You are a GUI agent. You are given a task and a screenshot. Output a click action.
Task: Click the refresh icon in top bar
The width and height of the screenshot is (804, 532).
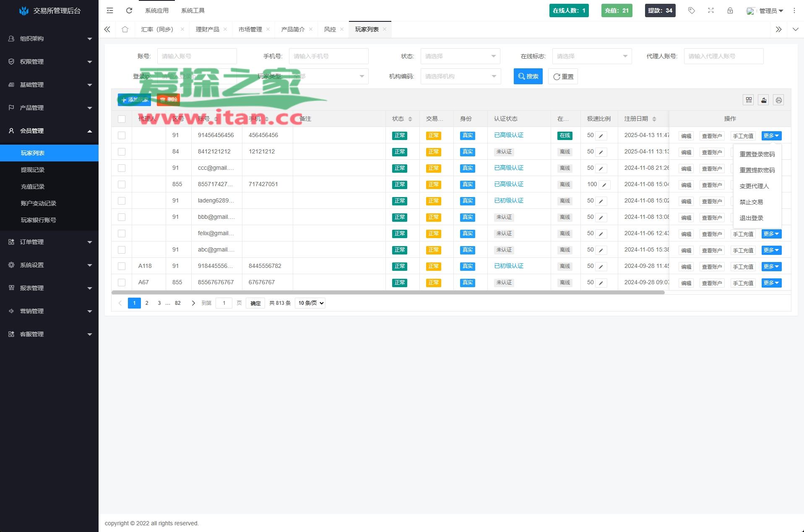(x=129, y=10)
